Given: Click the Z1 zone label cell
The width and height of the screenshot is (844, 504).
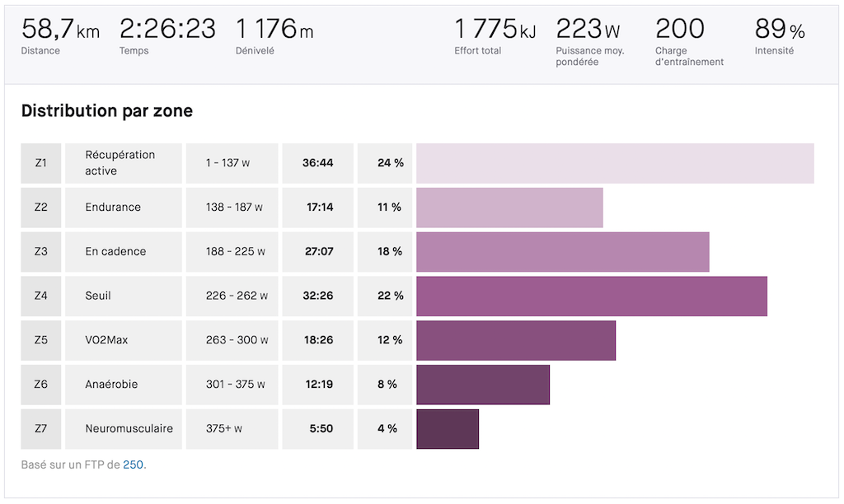Looking at the screenshot, I should [x=41, y=163].
